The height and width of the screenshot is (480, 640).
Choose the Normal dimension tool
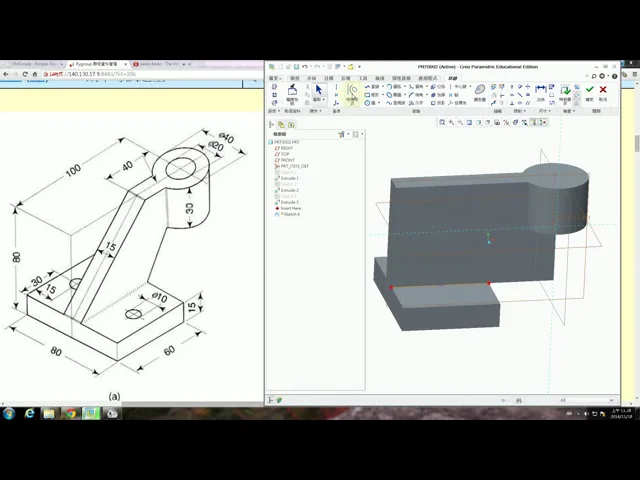[541, 92]
